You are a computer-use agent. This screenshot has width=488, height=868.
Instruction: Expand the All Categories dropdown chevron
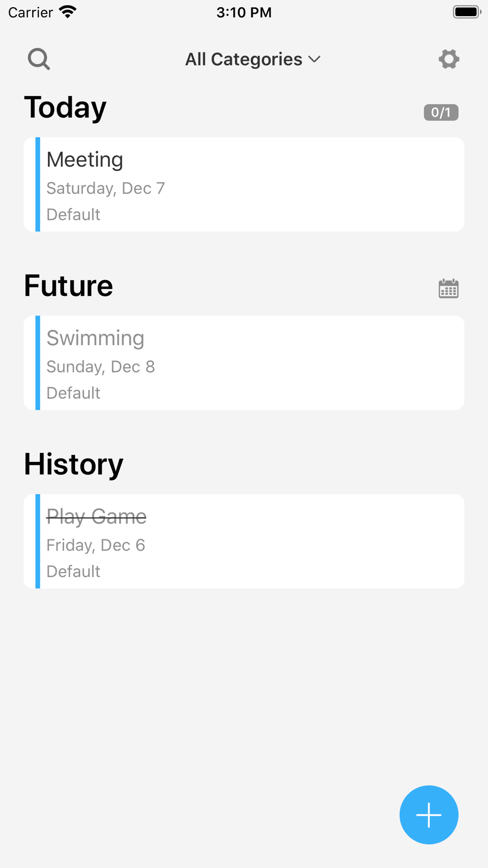tap(315, 59)
